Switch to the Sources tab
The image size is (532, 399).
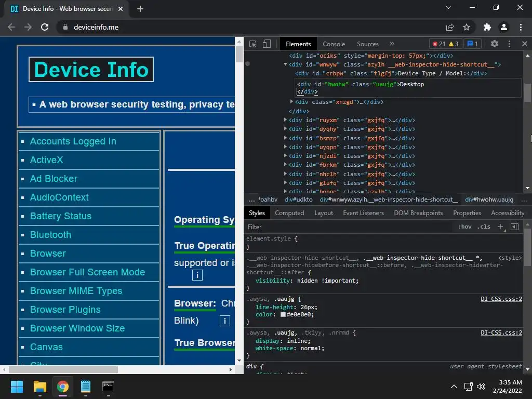367,44
